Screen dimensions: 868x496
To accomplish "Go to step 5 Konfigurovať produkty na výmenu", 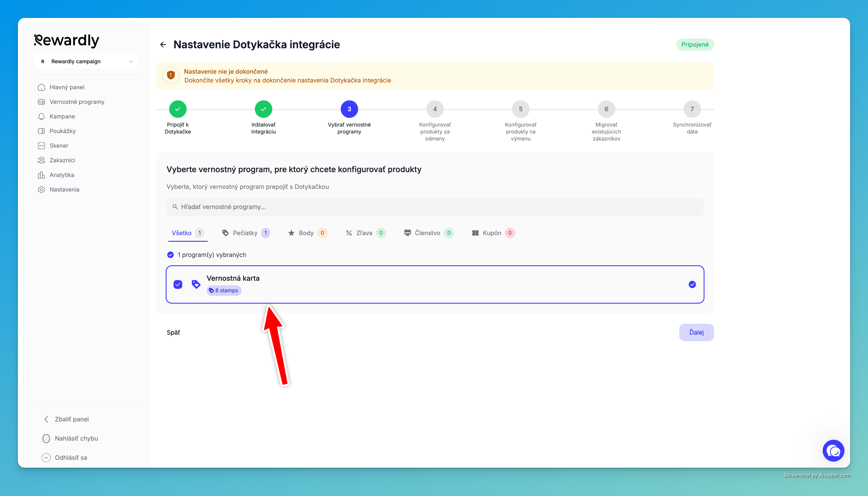I will tap(521, 109).
